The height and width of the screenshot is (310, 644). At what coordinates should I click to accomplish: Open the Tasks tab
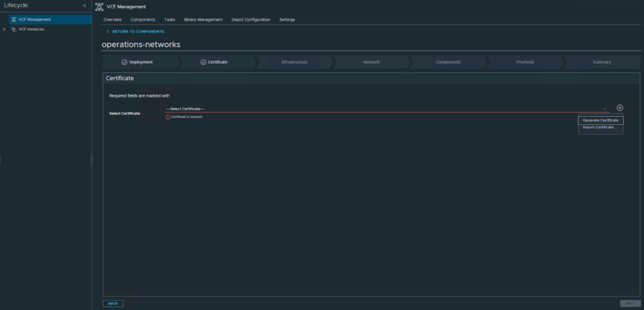pos(170,19)
